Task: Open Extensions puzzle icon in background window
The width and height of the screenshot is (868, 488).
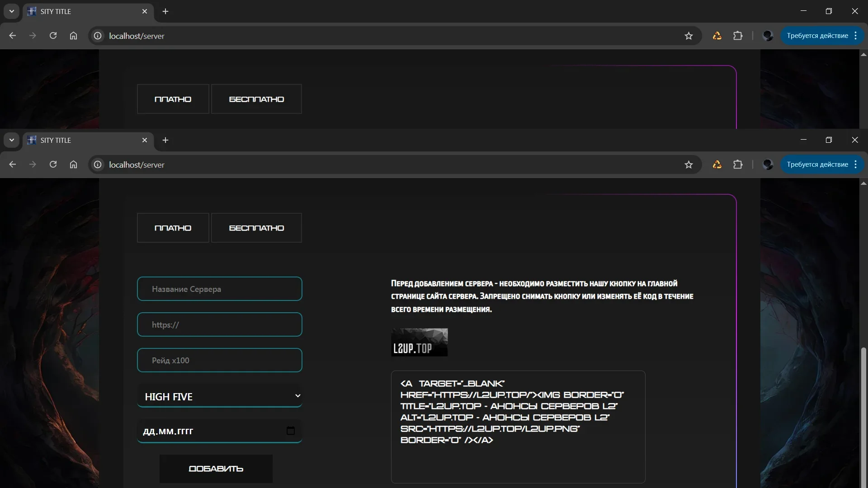Action: coord(738,36)
